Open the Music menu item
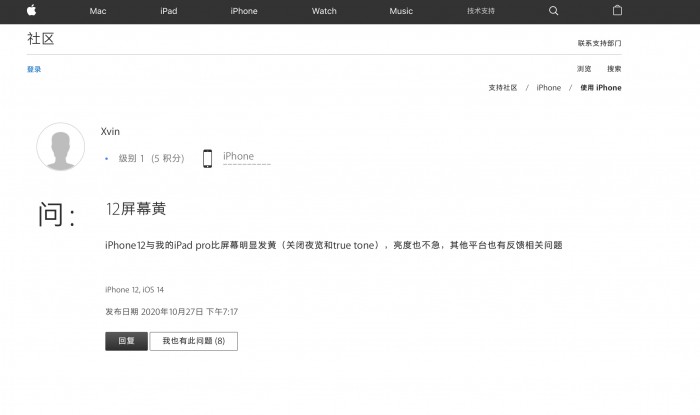This screenshot has height=415, width=700. click(401, 11)
